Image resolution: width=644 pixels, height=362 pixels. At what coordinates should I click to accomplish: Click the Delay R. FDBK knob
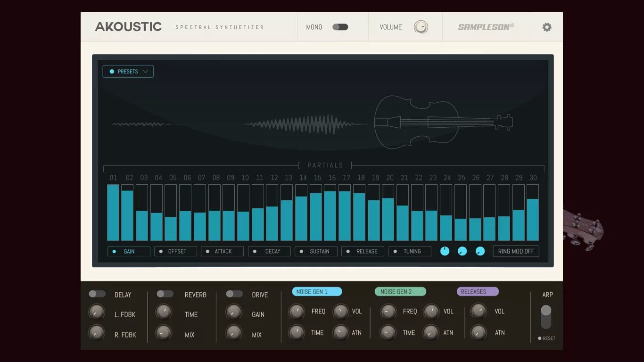[x=96, y=333]
